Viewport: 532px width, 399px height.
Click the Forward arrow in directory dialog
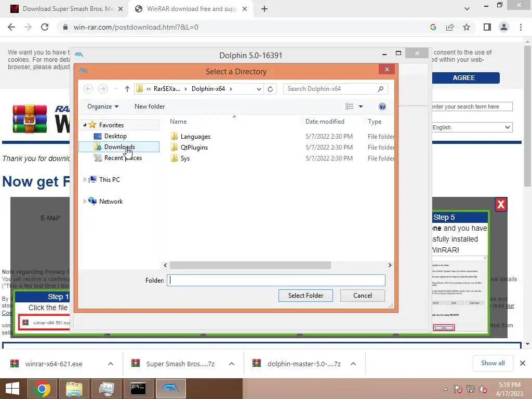[x=103, y=89]
